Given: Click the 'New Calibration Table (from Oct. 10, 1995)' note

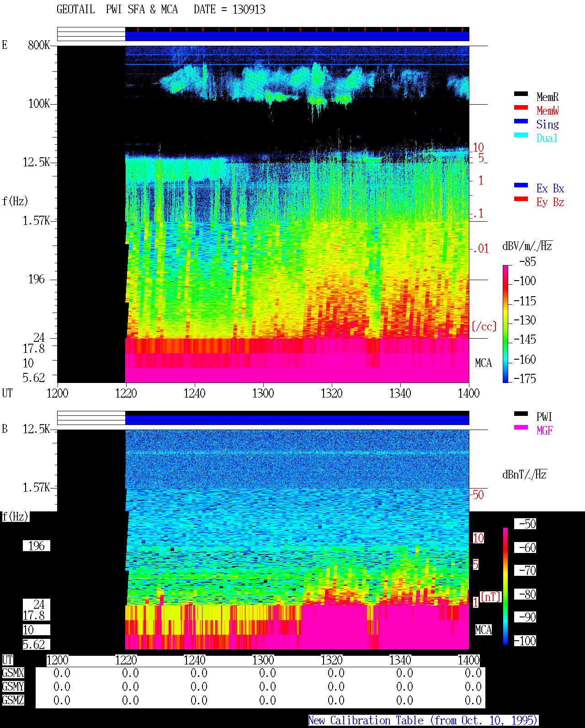Looking at the screenshot, I should 423,721.
